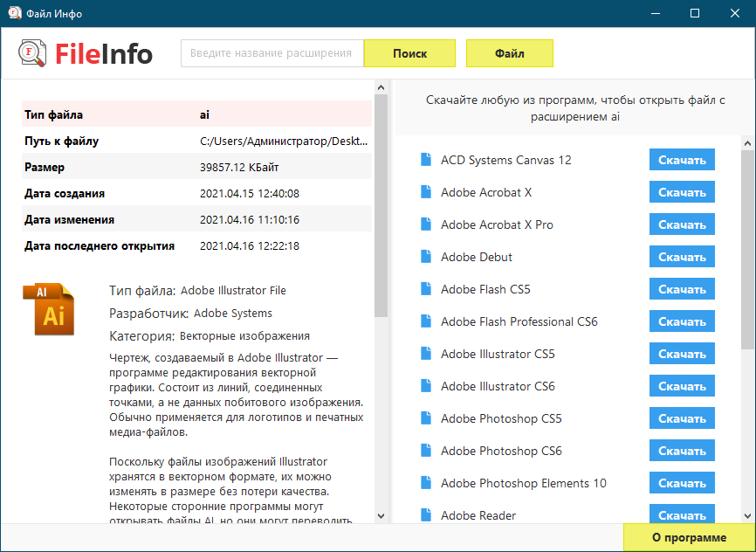756x552 pixels.
Task: Click the Adobe Illustrator File type text
Action: [x=233, y=291]
